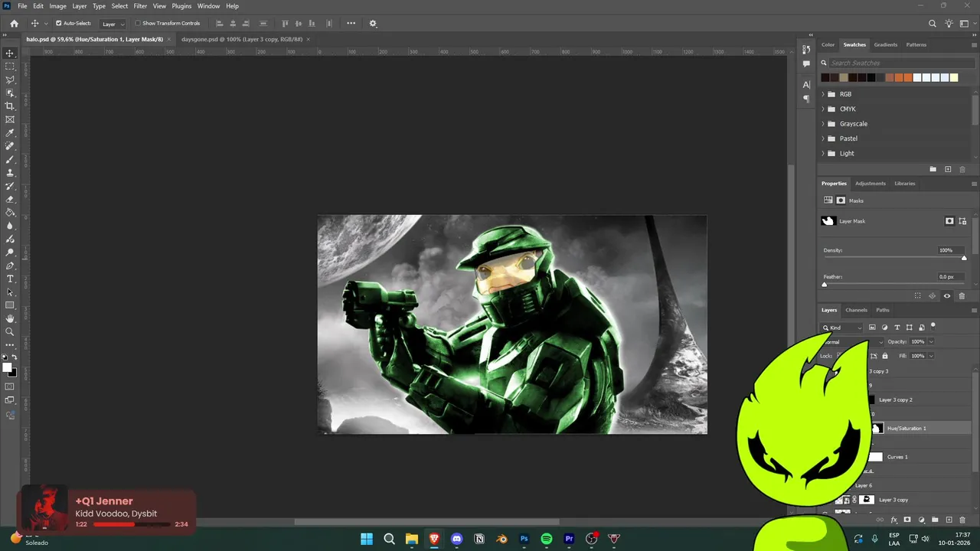
Task: Expand the Grayscale swatch group
Action: click(x=823, y=124)
